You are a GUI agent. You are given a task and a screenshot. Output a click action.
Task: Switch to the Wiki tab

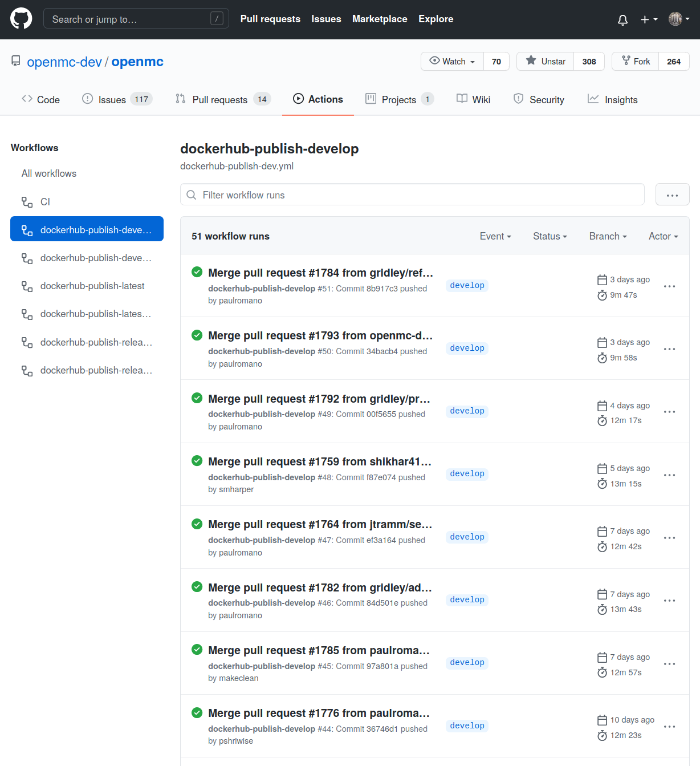click(x=473, y=99)
